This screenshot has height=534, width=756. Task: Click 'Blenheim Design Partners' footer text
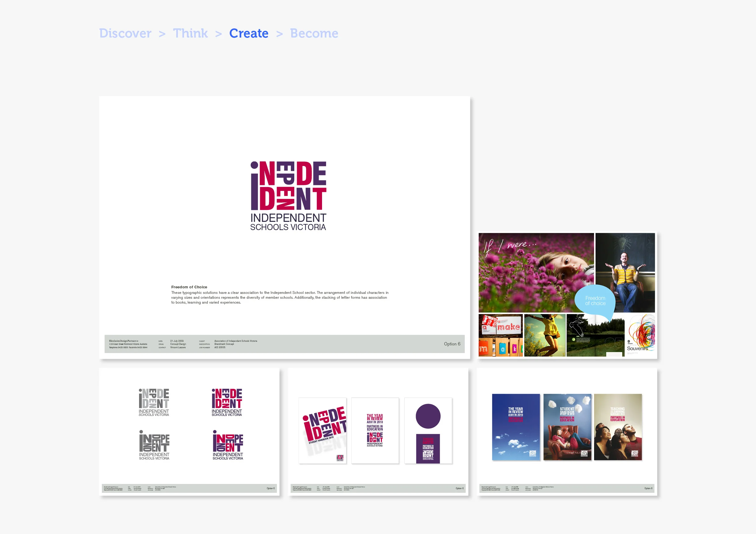124,341
